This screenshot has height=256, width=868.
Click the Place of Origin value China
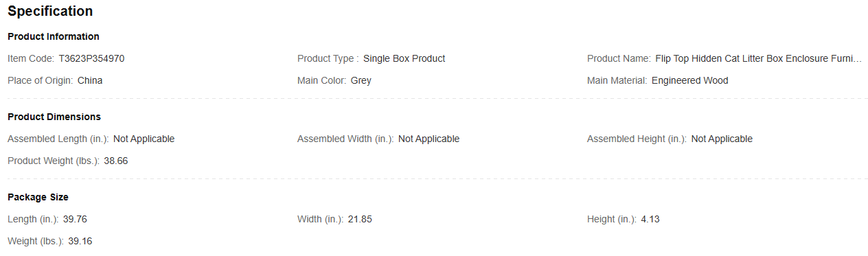[90, 81]
